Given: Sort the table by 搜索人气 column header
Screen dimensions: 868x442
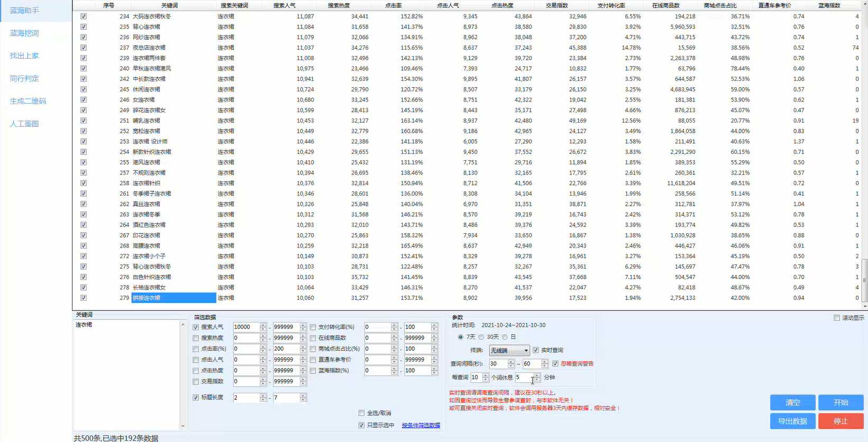Looking at the screenshot, I should point(284,5).
